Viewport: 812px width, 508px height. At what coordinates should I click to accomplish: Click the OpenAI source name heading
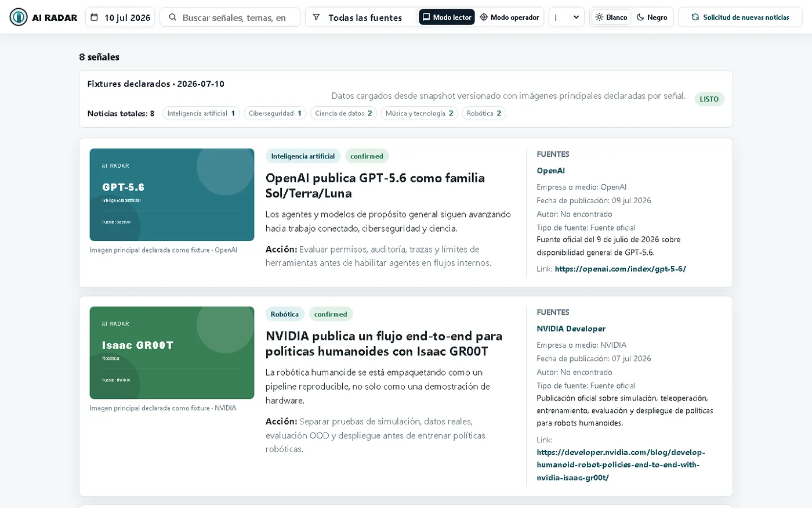[550, 171]
